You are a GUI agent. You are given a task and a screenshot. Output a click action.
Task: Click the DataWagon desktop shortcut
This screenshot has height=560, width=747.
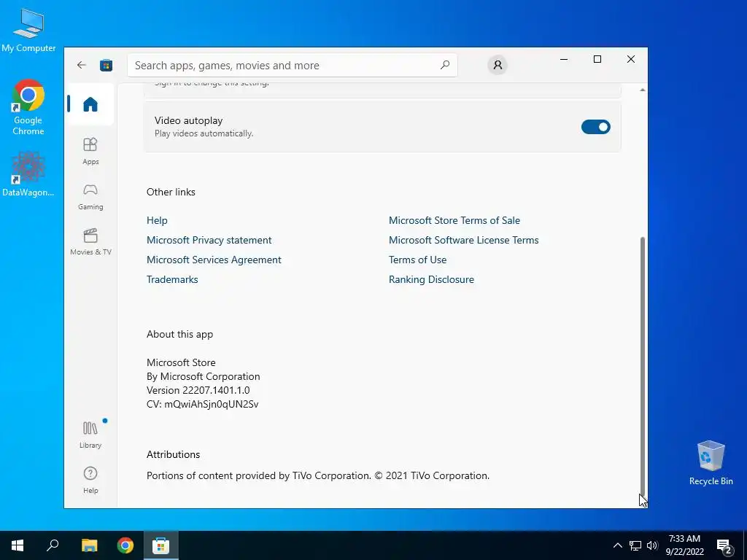(28, 174)
